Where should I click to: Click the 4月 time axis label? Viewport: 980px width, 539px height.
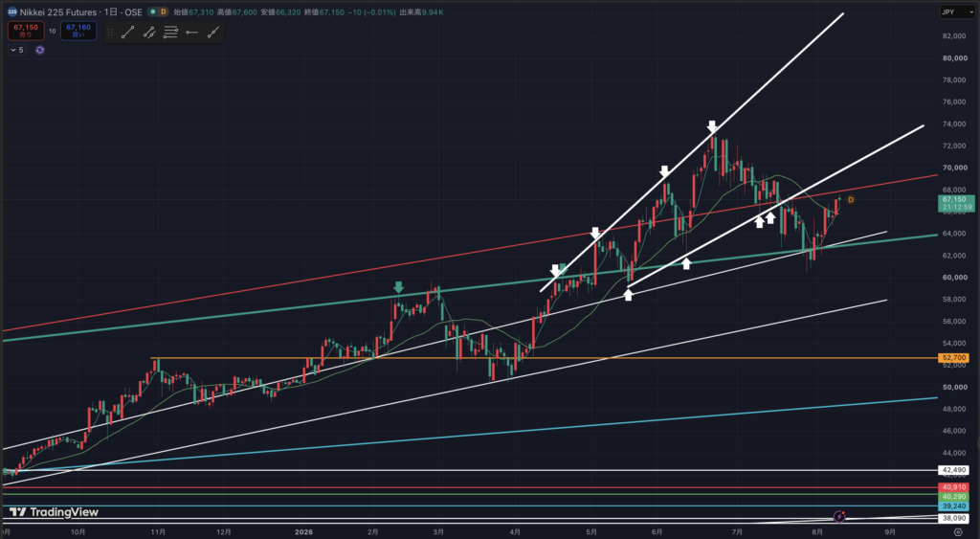(x=515, y=532)
